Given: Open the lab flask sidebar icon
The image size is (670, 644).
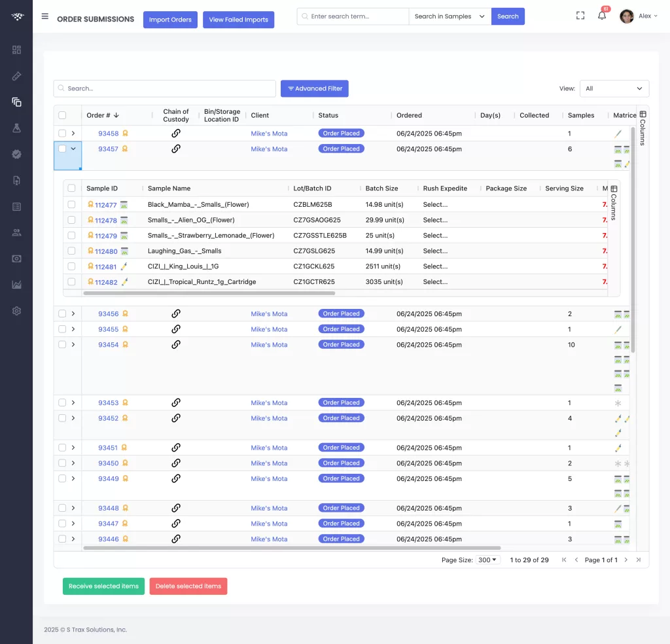Looking at the screenshot, I should [16, 128].
